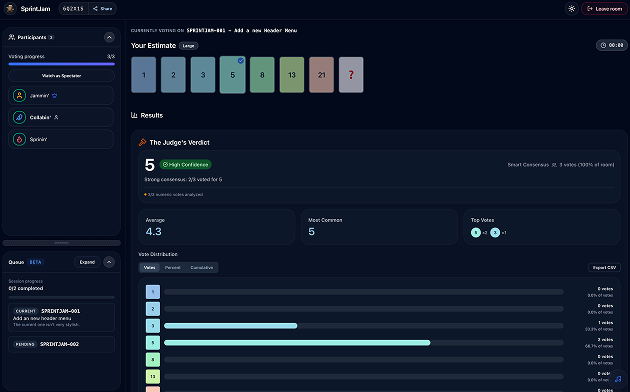Click the vote bar for value 5
This screenshot has width=630, height=392.
click(x=297, y=343)
